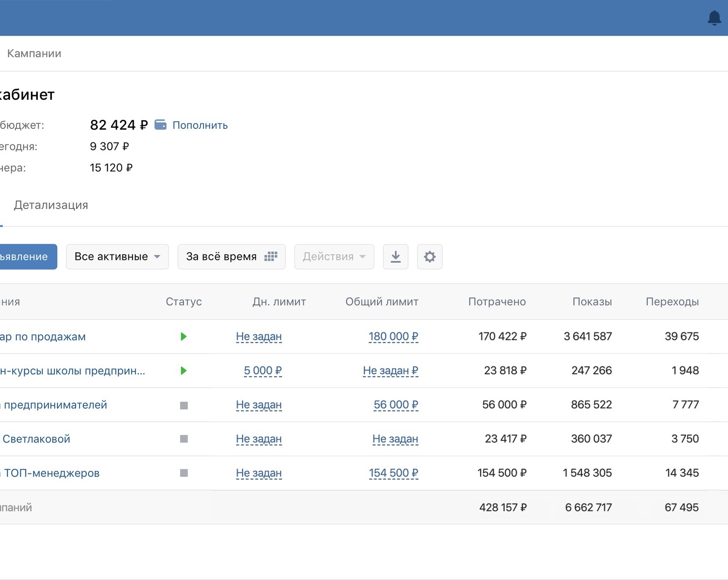The height and width of the screenshot is (580, 728).
Task: Click the blue create объявление button
Action: click(x=28, y=257)
